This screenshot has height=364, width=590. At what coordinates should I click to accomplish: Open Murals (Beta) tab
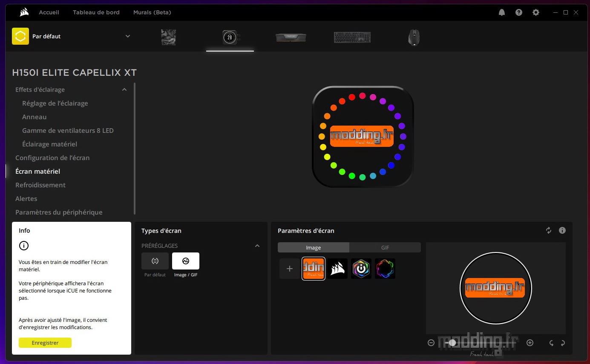tap(152, 12)
